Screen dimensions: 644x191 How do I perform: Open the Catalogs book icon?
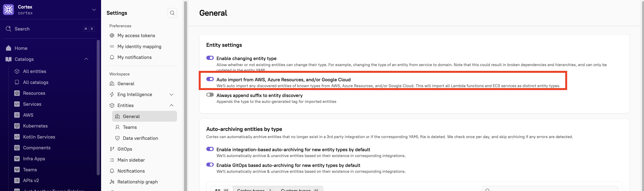point(9,59)
